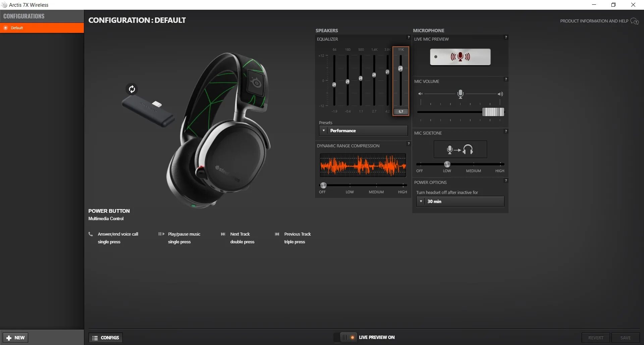Click the Play/pause music icon
The height and width of the screenshot is (345, 644).
[x=161, y=234]
